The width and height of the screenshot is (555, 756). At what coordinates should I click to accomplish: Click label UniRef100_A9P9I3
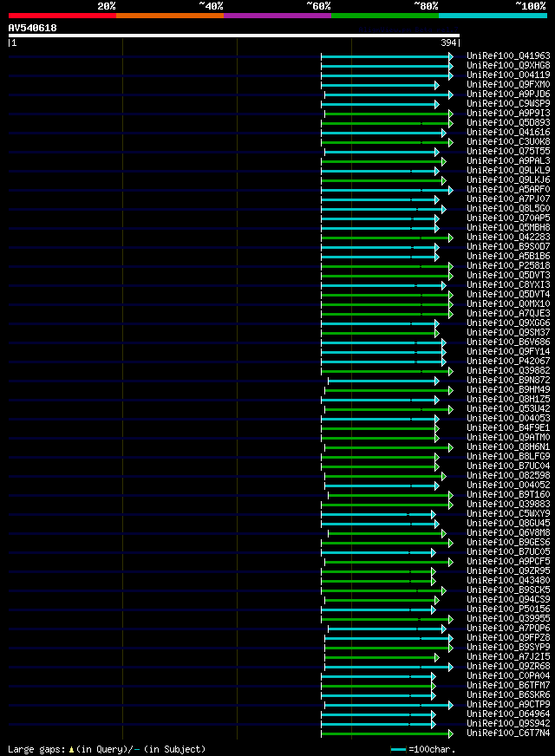508,114
